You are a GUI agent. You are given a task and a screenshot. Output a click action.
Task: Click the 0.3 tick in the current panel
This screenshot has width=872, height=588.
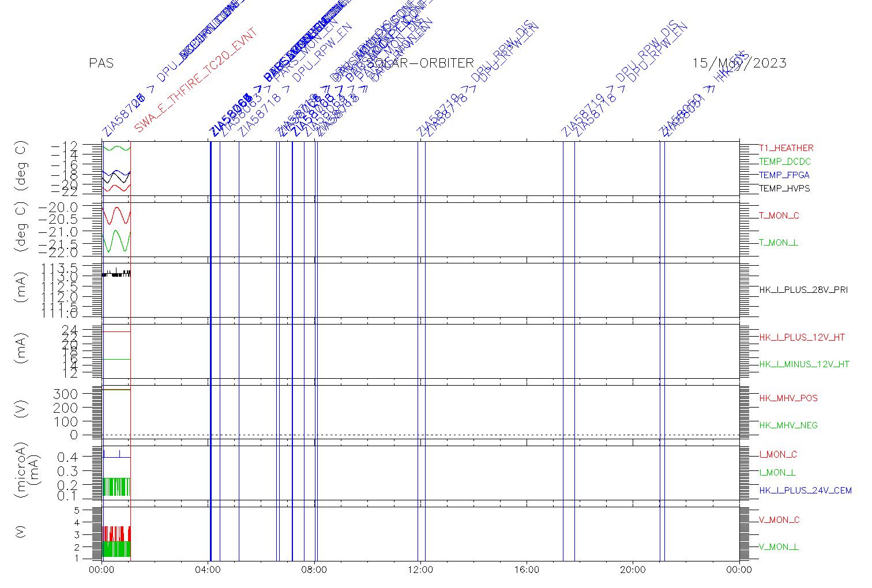[67, 471]
